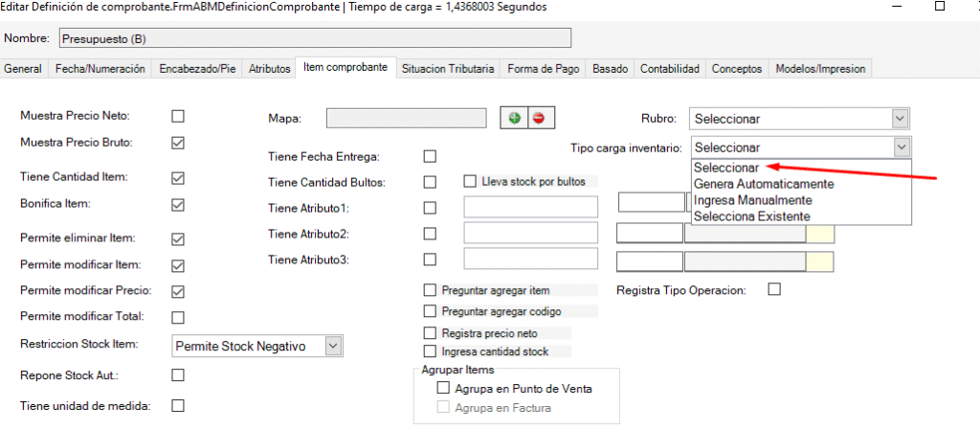
Task: Click the red remove Mapa button
Action: pyautogui.click(x=538, y=118)
